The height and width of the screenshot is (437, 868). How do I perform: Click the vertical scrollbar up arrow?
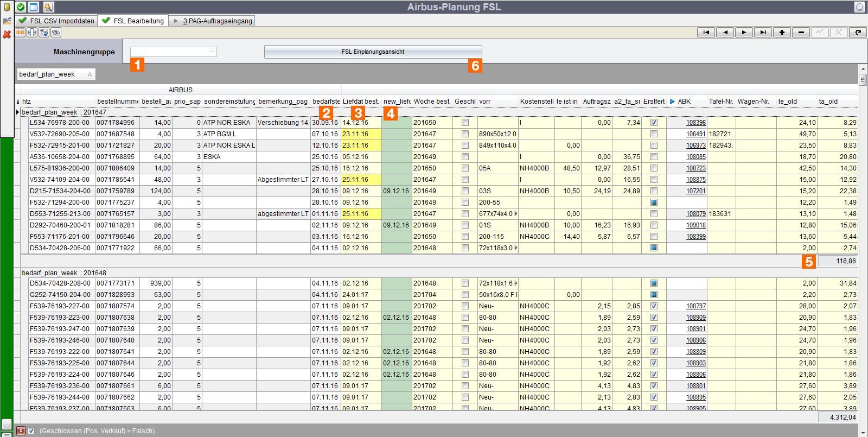[863, 69]
